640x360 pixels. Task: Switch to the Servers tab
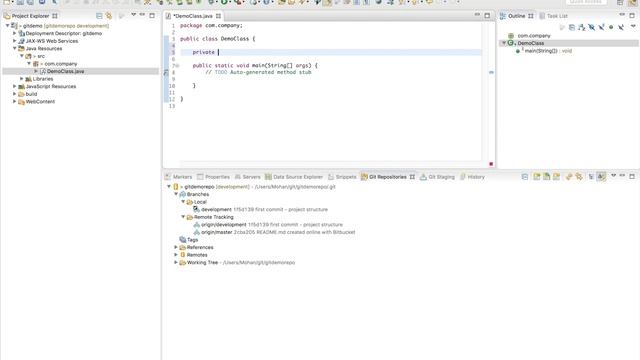[x=247, y=177]
